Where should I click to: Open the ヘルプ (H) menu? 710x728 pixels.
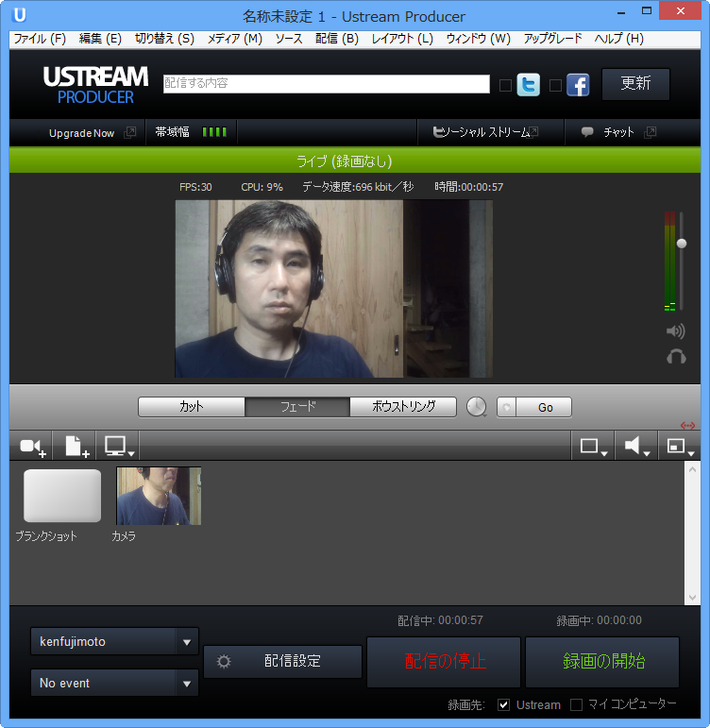[619, 39]
